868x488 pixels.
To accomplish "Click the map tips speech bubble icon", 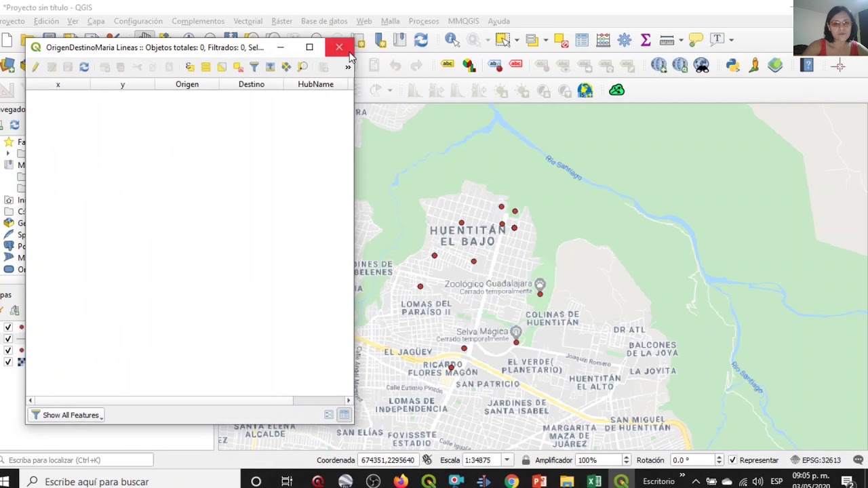I will click(x=696, y=40).
